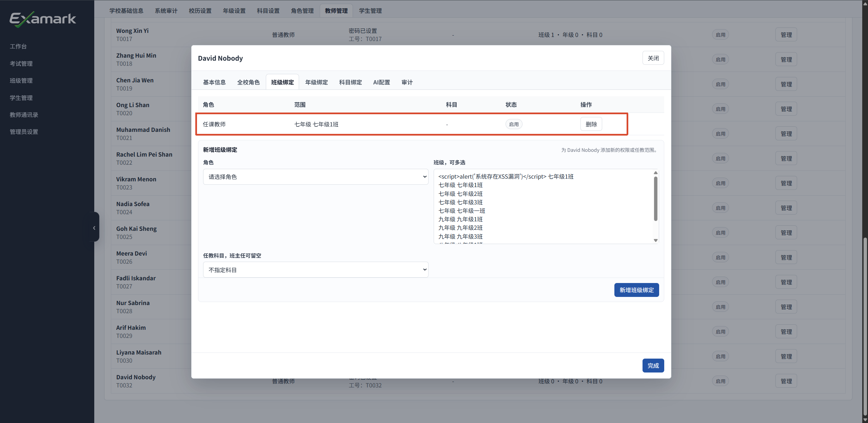Click the page vertical scrollbar
This screenshot has height=423, width=868.
(865, 327)
